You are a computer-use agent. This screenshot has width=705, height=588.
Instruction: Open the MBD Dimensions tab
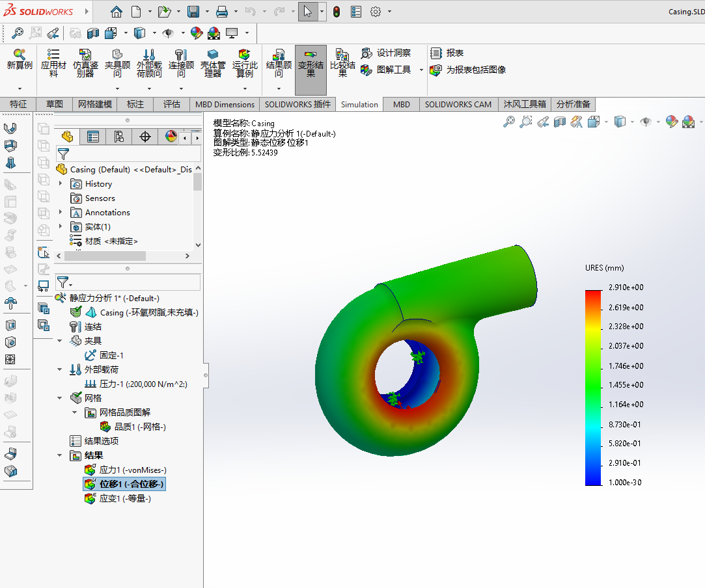225,104
